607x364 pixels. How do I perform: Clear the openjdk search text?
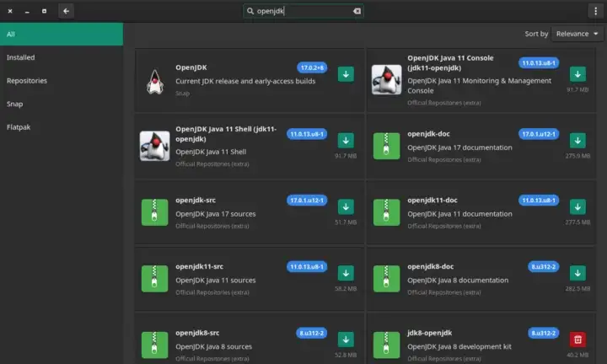[x=357, y=11]
